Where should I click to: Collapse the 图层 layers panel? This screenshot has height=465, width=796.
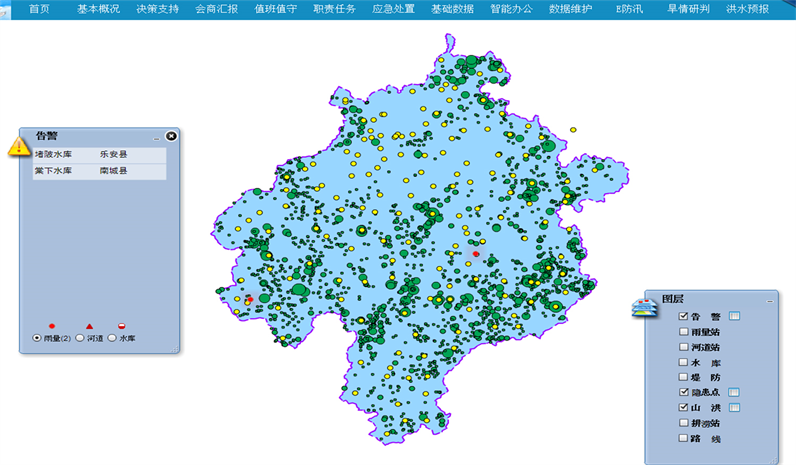pos(769,300)
